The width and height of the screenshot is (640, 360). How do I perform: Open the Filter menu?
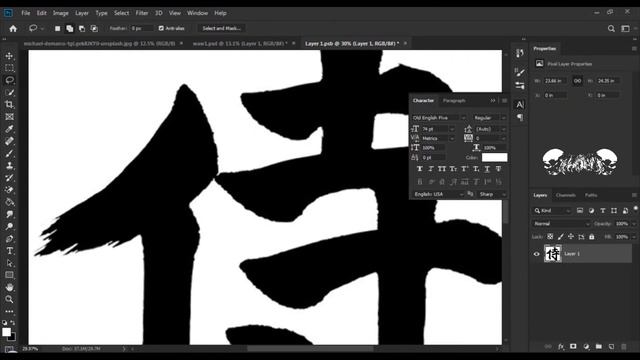click(x=142, y=13)
